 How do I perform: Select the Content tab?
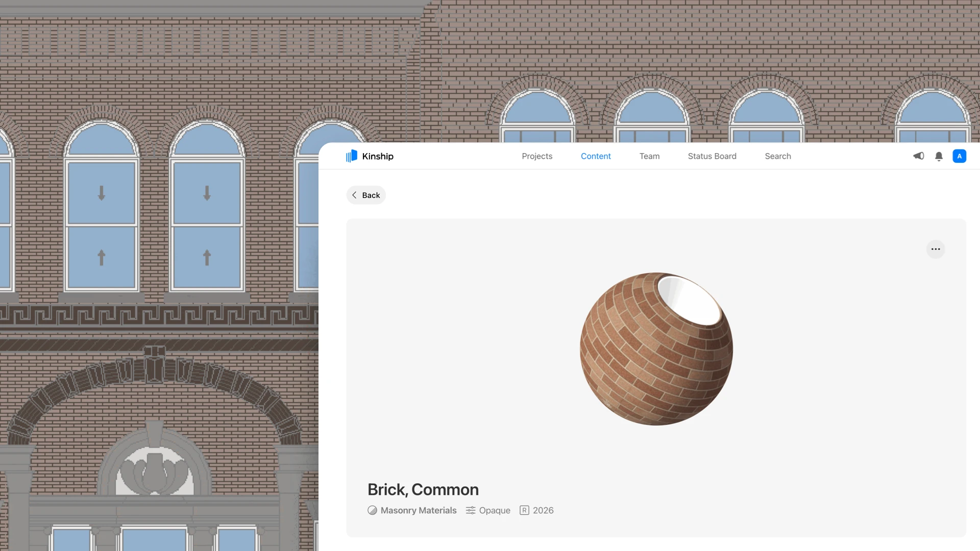click(x=595, y=156)
